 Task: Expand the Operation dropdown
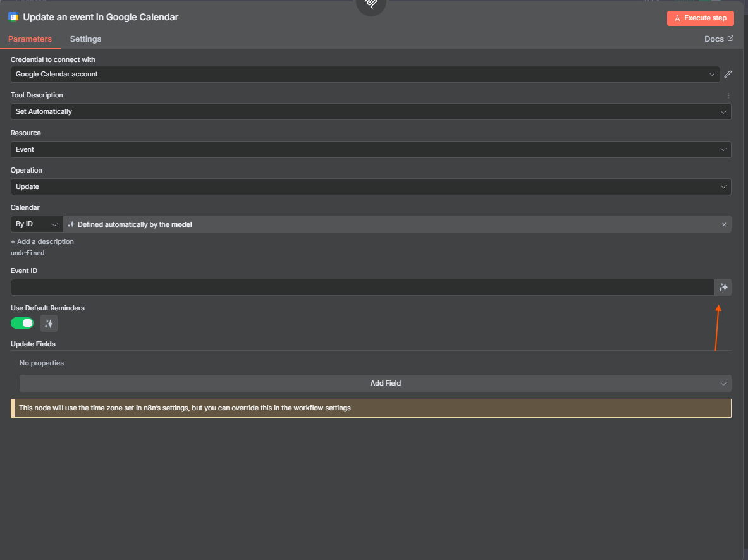(371, 186)
